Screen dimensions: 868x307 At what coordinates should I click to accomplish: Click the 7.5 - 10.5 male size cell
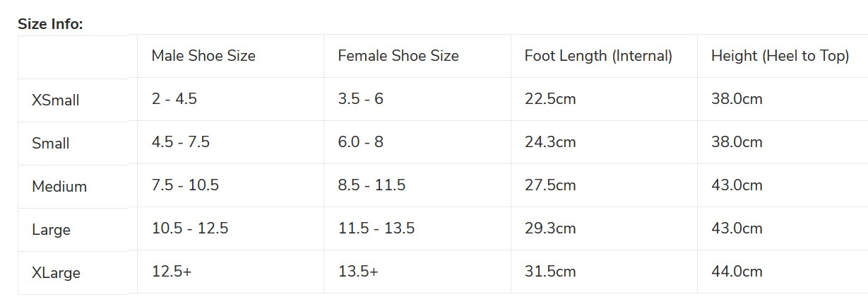185,185
